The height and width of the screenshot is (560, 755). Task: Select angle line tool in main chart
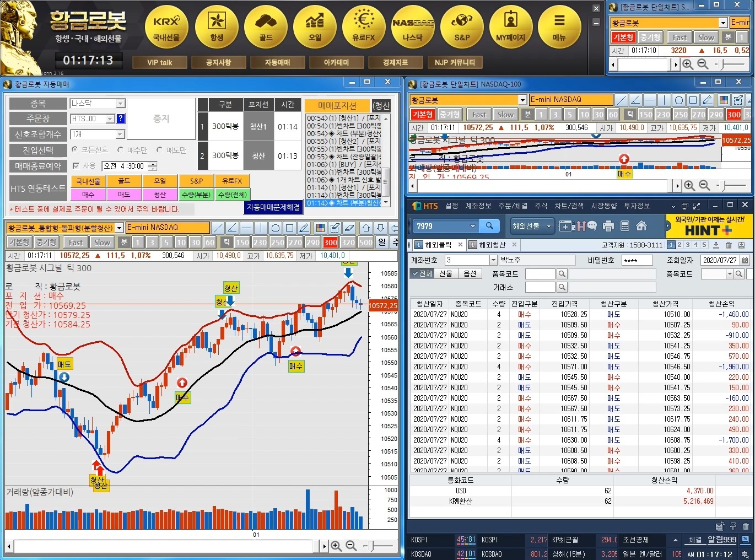click(x=232, y=228)
